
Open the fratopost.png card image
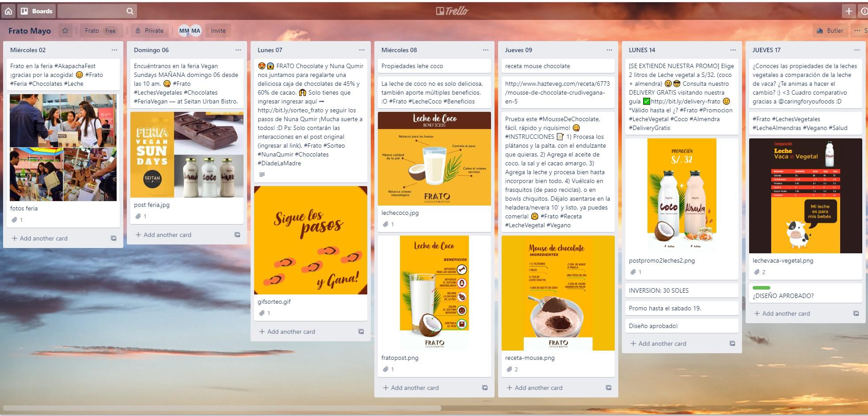tap(434, 293)
